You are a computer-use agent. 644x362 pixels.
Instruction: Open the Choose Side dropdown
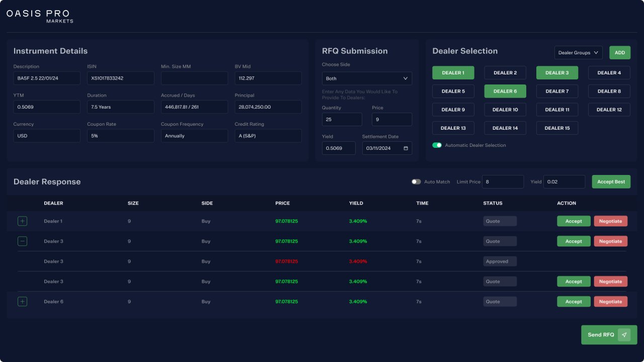366,78
